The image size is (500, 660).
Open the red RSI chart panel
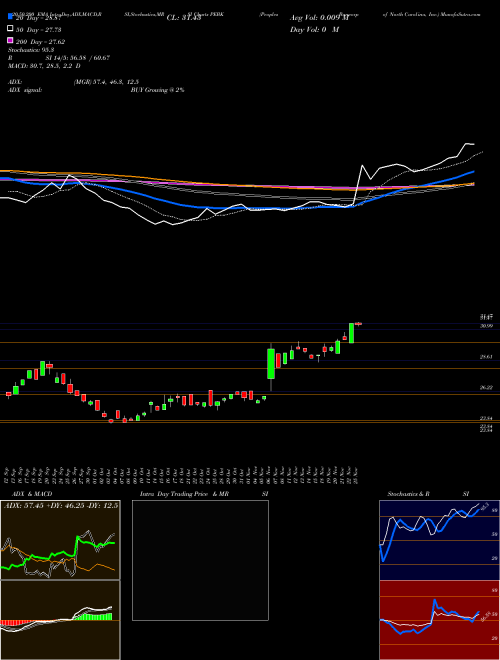439,620
